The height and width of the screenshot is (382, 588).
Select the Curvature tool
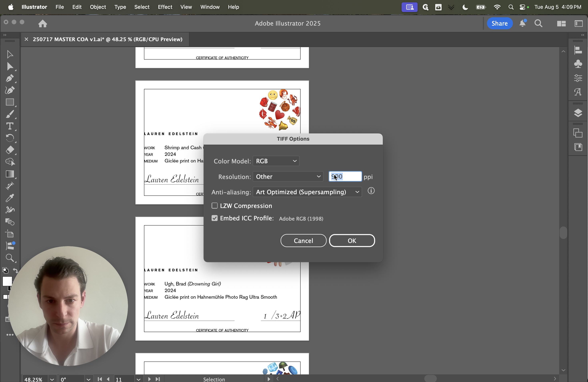pyautogui.click(x=10, y=90)
